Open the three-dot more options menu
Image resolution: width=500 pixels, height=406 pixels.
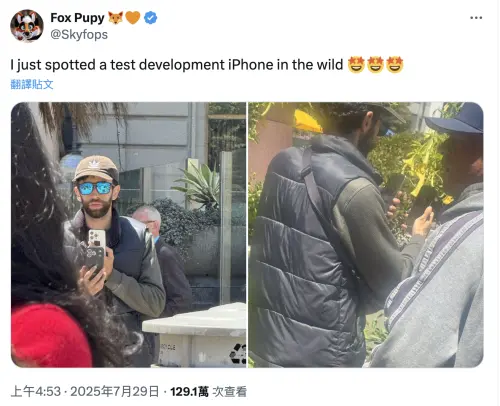[x=476, y=18]
